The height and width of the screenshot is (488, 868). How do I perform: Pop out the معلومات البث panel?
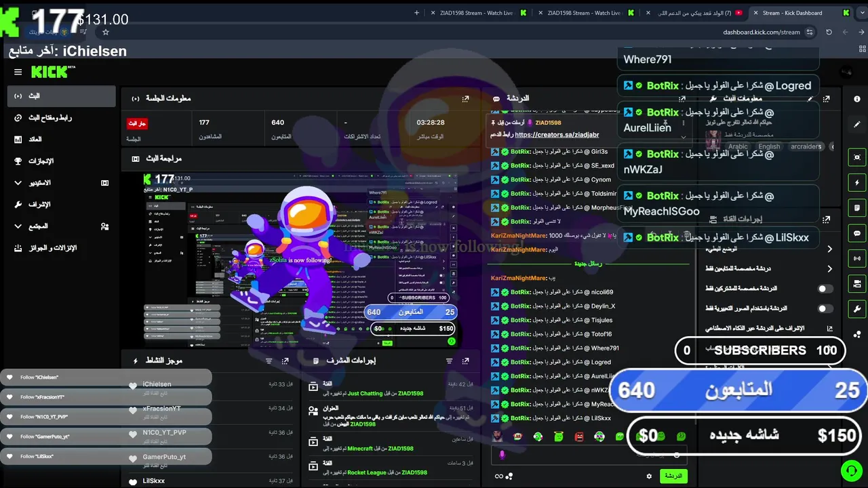[x=826, y=99]
